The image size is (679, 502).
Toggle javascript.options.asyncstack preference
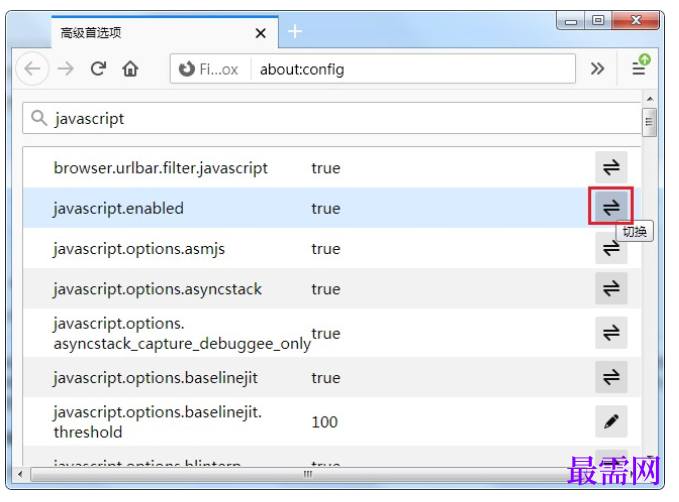[611, 288]
